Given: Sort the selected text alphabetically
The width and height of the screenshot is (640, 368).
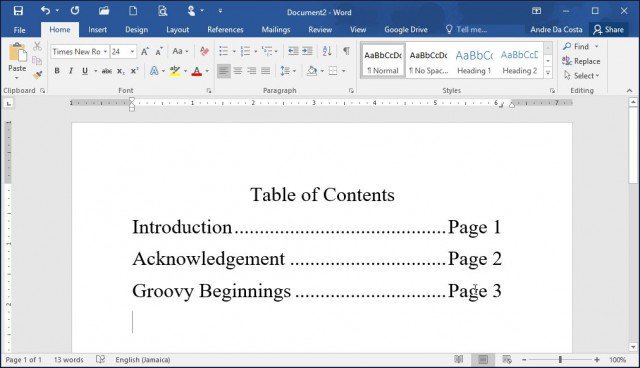Looking at the screenshot, I should point(327,51).
